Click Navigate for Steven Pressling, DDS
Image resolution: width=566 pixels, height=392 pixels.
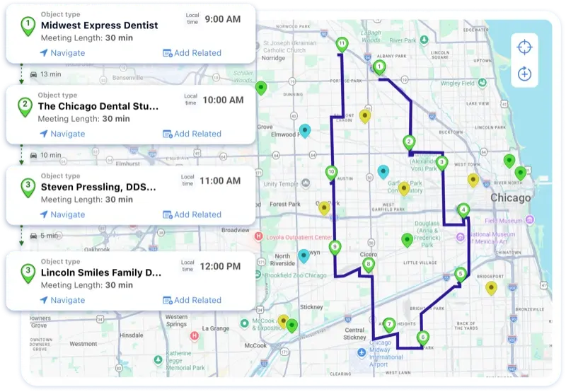coord(62,215)
